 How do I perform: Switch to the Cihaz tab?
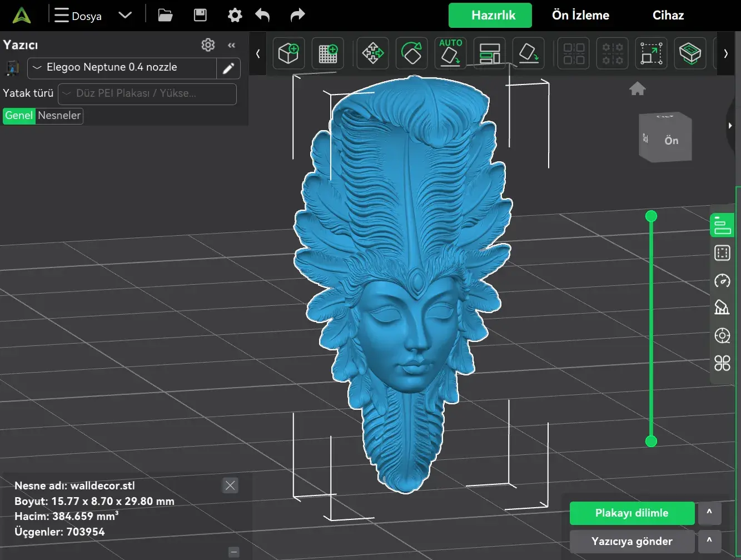[x=668, y=16]
